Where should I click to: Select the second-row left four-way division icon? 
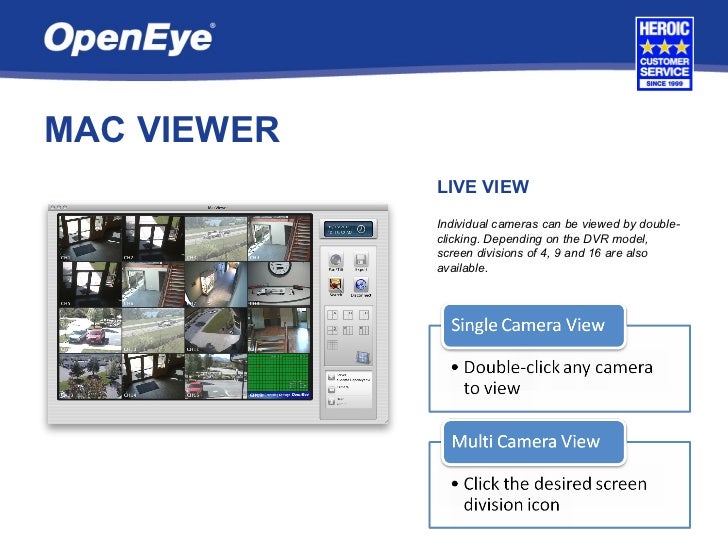point(332,330)
